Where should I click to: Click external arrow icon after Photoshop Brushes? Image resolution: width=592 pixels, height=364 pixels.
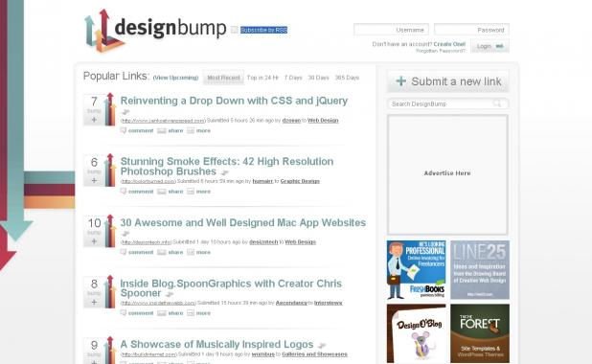(225, 172)
